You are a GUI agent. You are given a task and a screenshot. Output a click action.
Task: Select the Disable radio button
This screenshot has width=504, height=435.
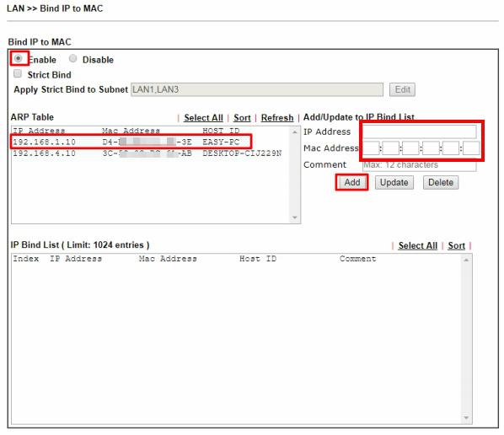pos(73,58)
